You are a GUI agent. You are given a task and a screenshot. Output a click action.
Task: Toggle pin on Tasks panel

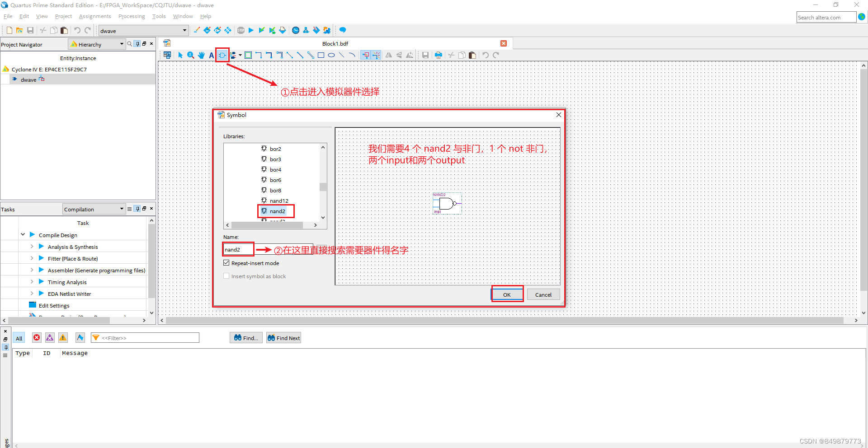click(x=137, y=209)
